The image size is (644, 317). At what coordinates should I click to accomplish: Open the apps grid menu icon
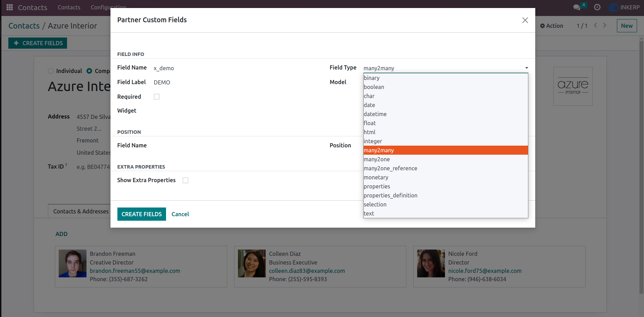click(x=10, y=7)
